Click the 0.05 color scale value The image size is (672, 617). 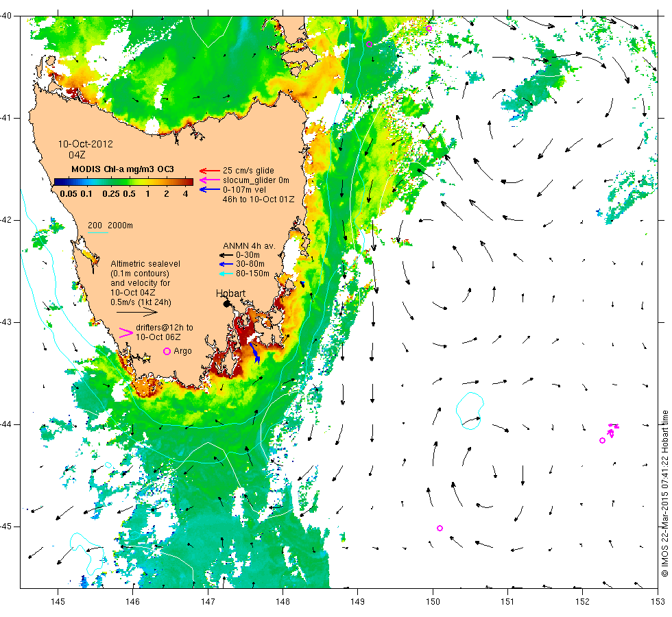click(69, 193)
